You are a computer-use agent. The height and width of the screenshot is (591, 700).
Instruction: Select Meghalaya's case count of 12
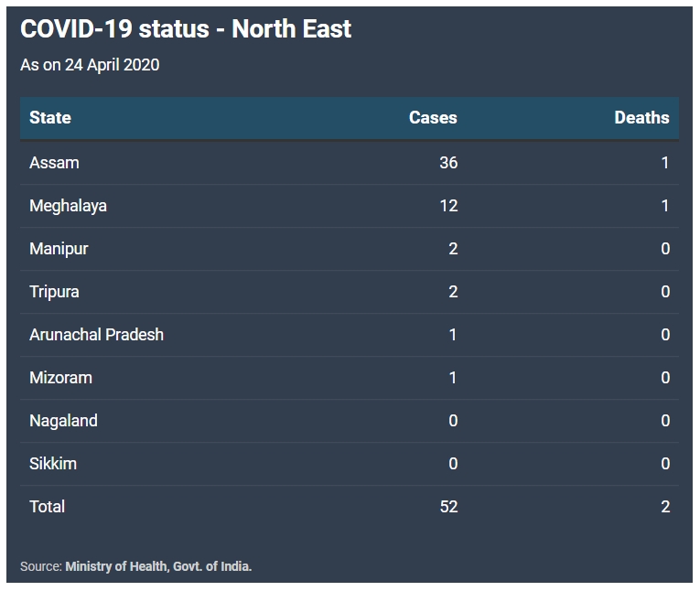pyautogui.click(x=447, y=206)
